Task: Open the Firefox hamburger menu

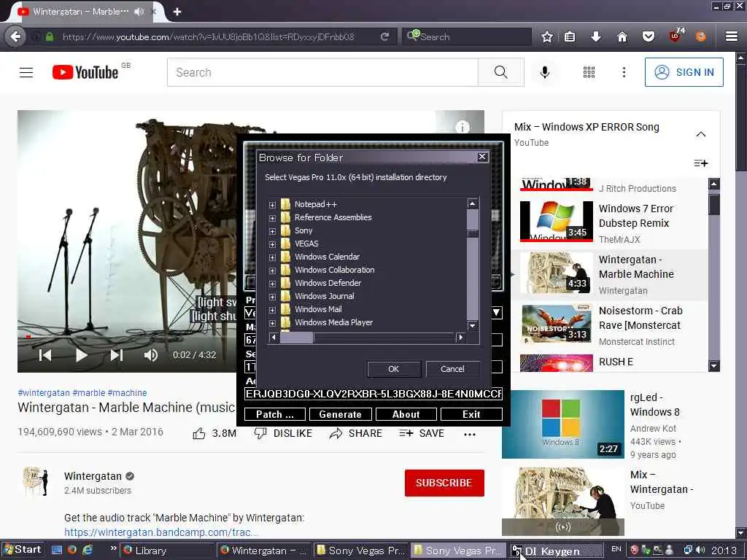Action: 732,36
